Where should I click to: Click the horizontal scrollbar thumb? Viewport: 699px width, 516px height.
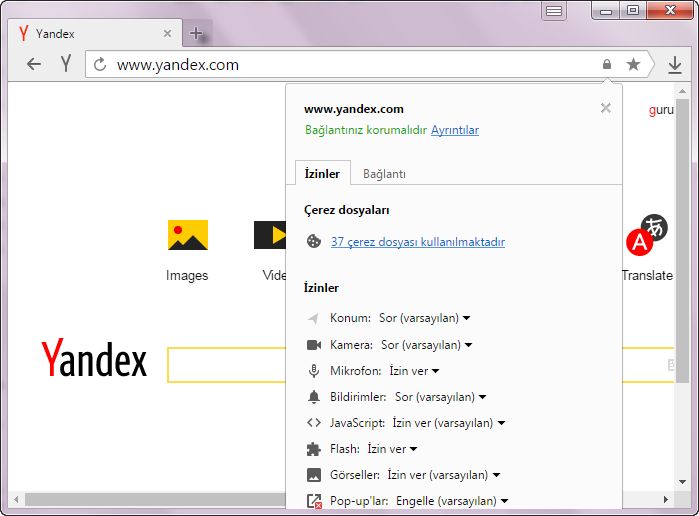tap(155, 499)
